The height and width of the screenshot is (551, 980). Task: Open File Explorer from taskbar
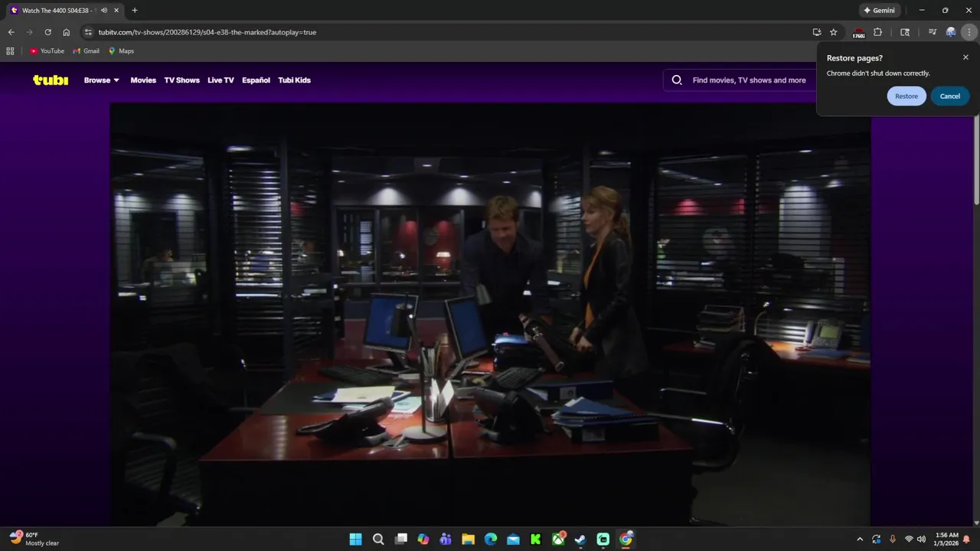[x=468, y=539]
